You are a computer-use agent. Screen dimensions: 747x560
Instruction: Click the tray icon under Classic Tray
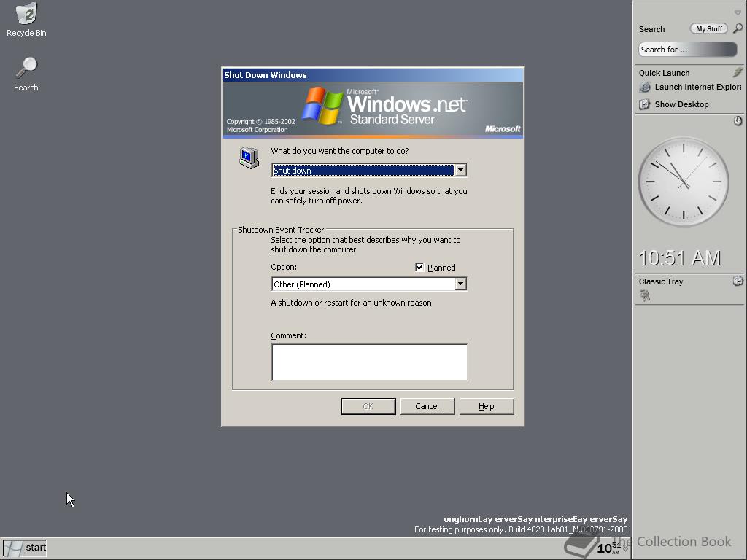tap(645, 296)
